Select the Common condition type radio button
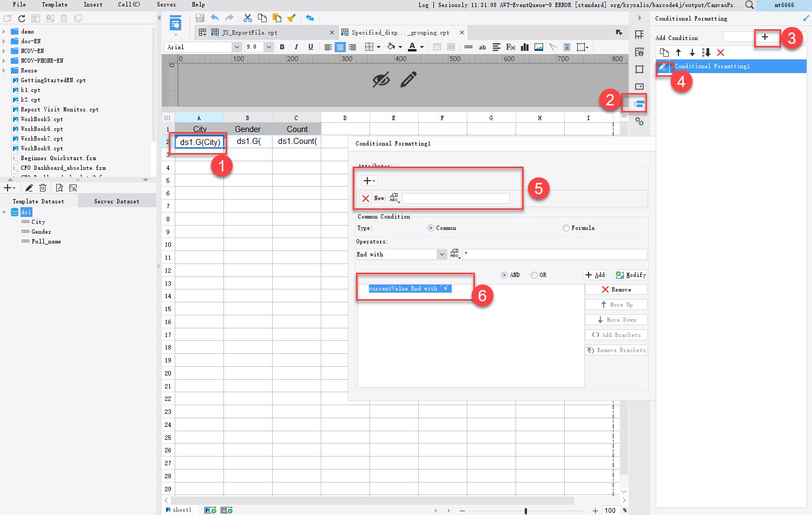The width and height of the screenshot is (812, 515). click(x=430, y=228)
